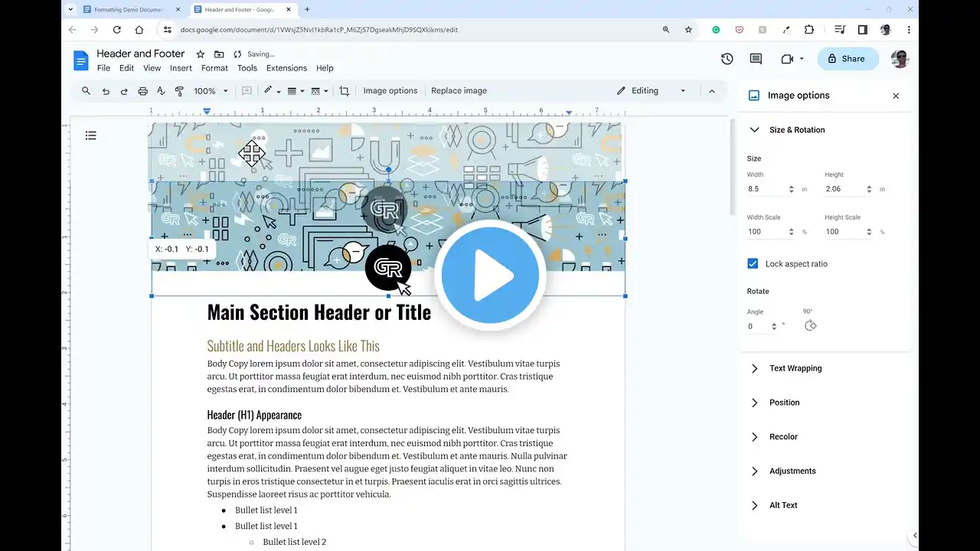Open Chrome three-dot menu
This screenshot has height=551, width=980.
tap(909, 30)
